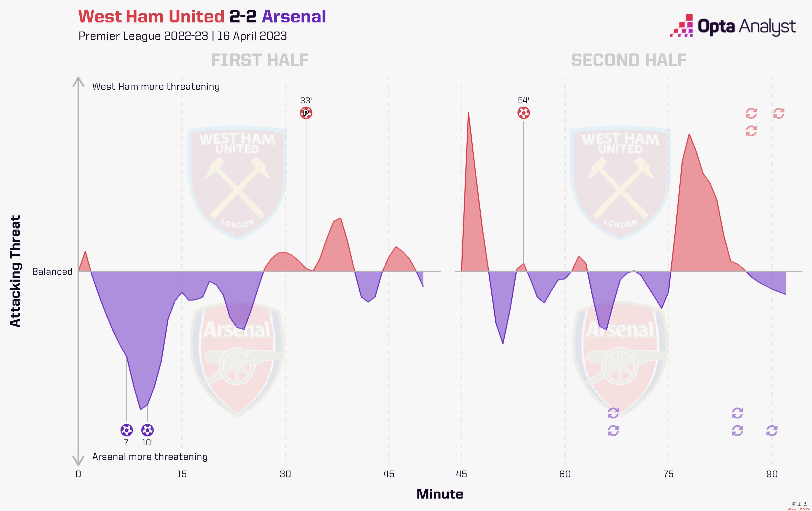Click the West Ham United title text
The width and height of the screenshot is (812, 511).
coord(151,16)
